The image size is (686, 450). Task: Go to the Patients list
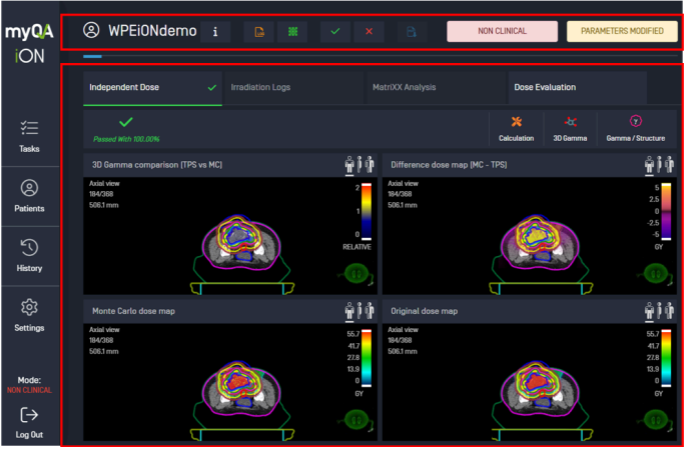tap(29, 194)
